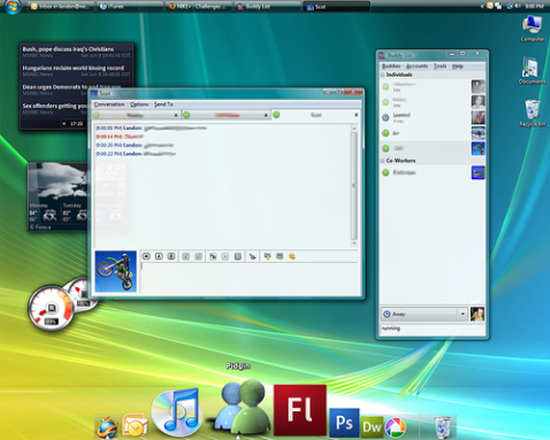Open headline Hungarians reclaim world kissing record
The width and height of the screenshot is (550, 440).
coord(73,68)
